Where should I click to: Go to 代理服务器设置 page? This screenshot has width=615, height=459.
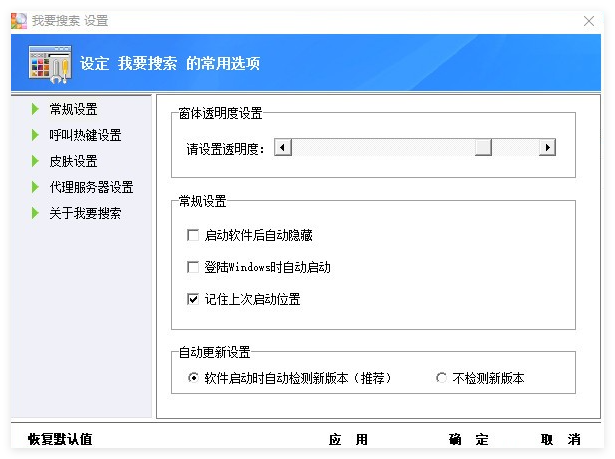(x=91, y=187)
